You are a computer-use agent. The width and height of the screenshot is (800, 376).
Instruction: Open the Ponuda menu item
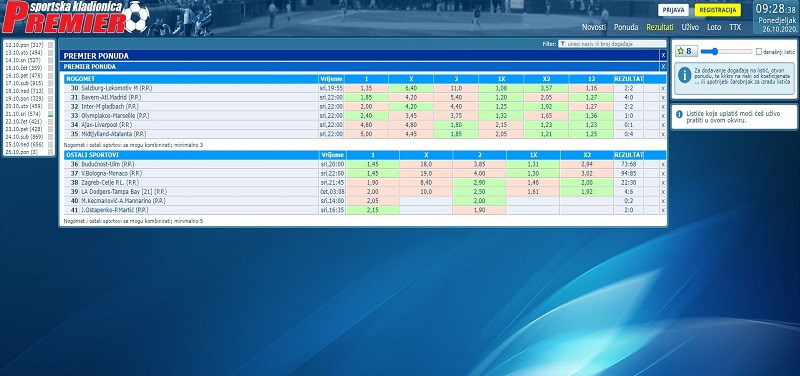tap(626, 27)
